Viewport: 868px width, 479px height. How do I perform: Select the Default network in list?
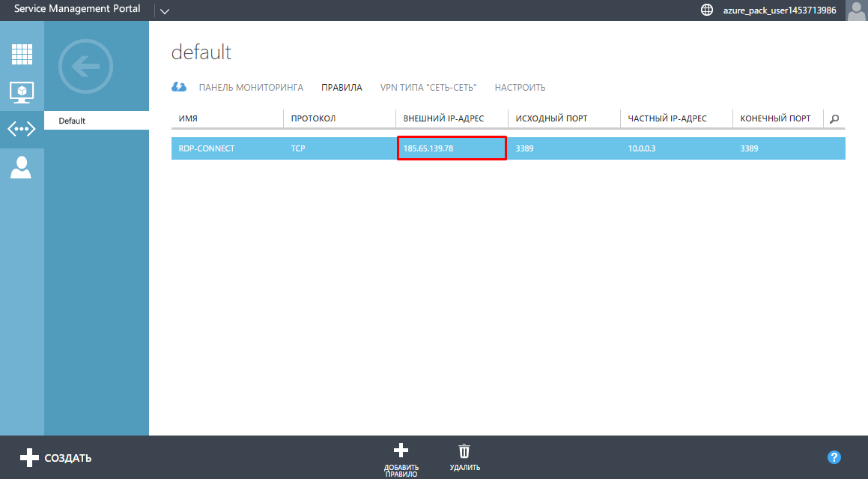(x=72, y=121)
